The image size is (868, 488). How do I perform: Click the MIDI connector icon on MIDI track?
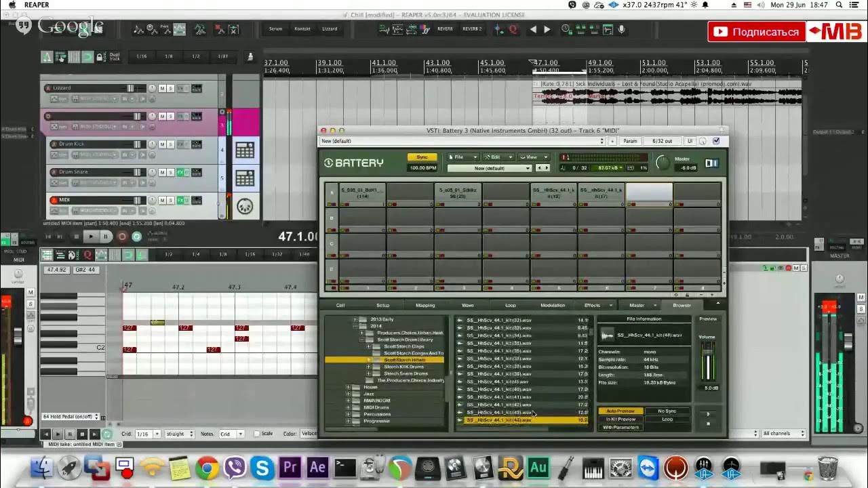(245, 206)
